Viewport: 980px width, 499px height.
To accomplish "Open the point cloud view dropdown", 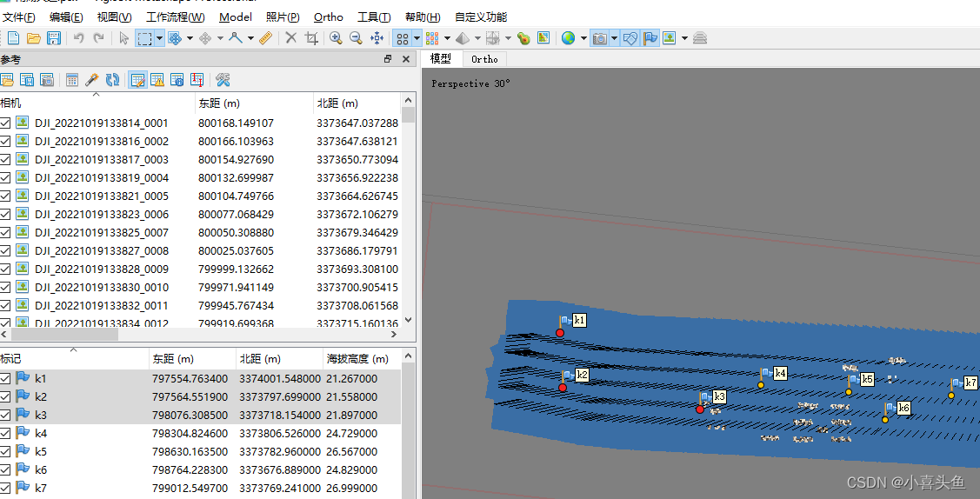I will (417, 39).
